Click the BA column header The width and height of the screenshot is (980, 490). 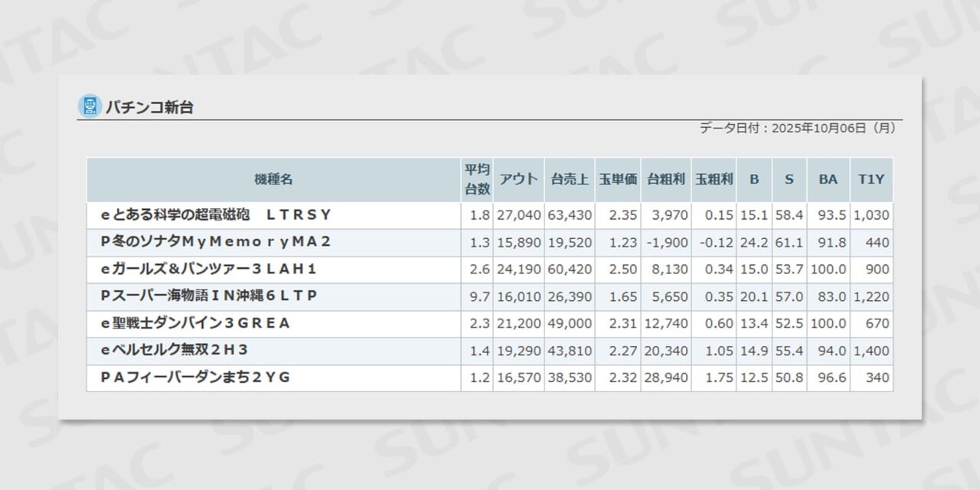point(828,179)
